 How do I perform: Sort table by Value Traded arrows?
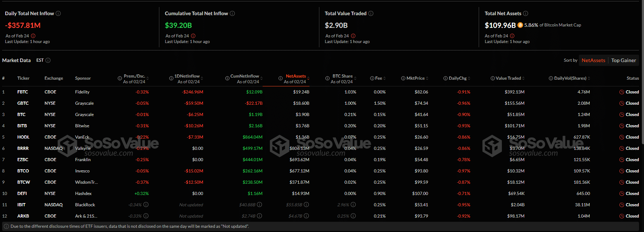[x=523, y=78]
